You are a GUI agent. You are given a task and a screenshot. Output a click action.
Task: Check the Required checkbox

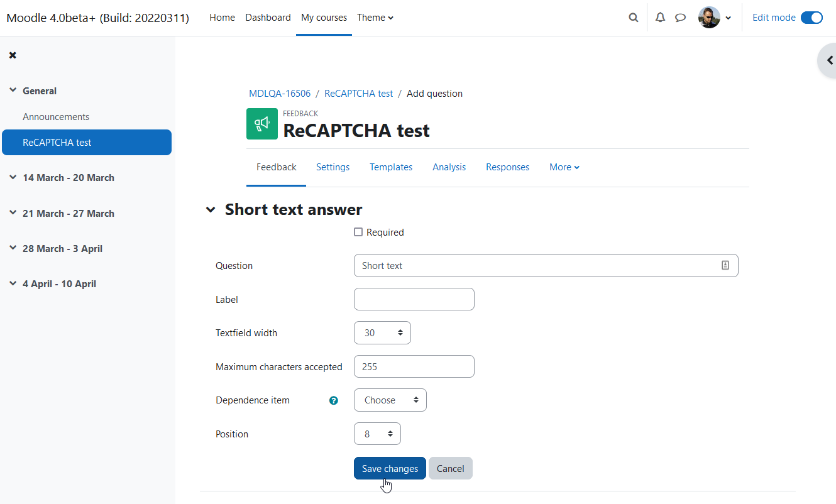coord(358,232)
